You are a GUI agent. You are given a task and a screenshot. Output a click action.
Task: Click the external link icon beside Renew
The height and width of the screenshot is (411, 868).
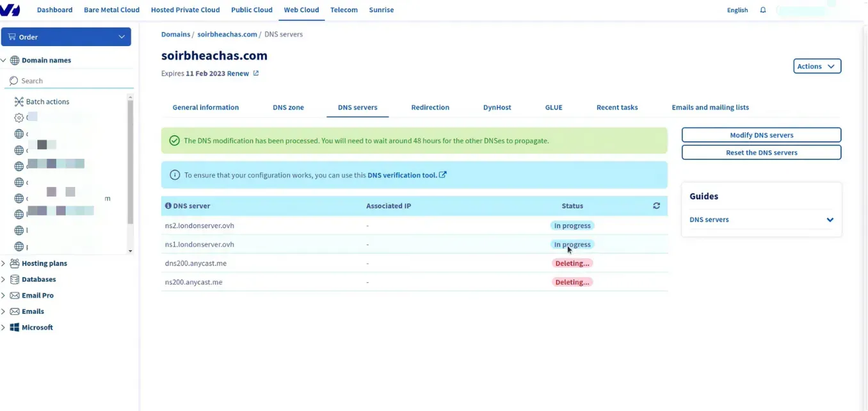click(256, 73)
